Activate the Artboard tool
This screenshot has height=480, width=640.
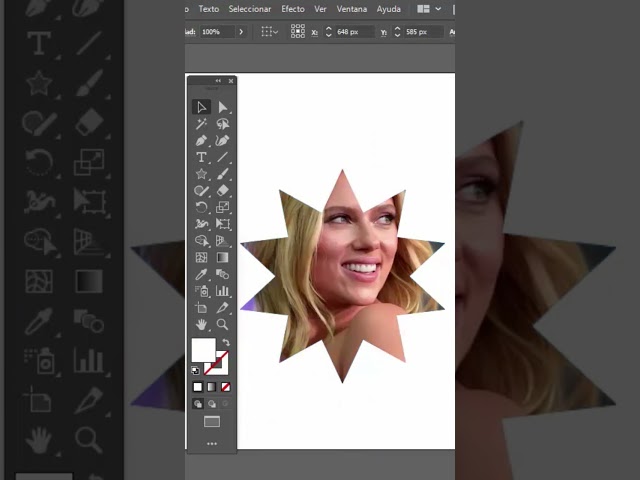point(201,308)
